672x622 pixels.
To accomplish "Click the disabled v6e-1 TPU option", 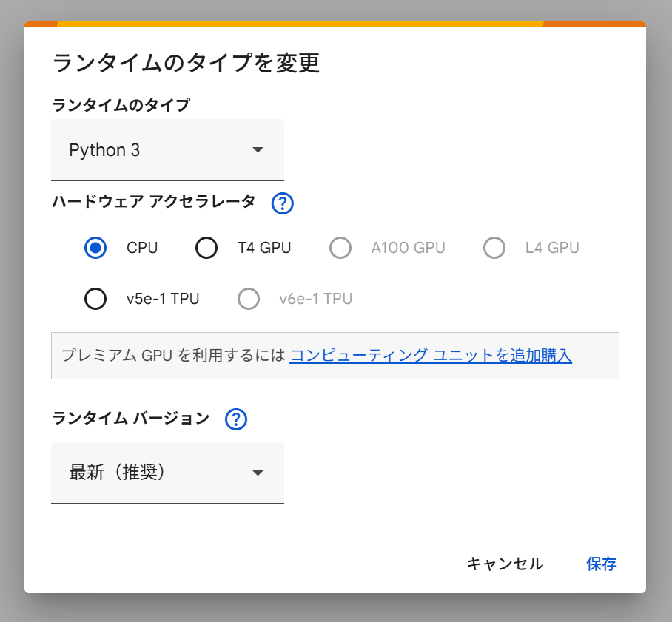I will coord(249,299).
